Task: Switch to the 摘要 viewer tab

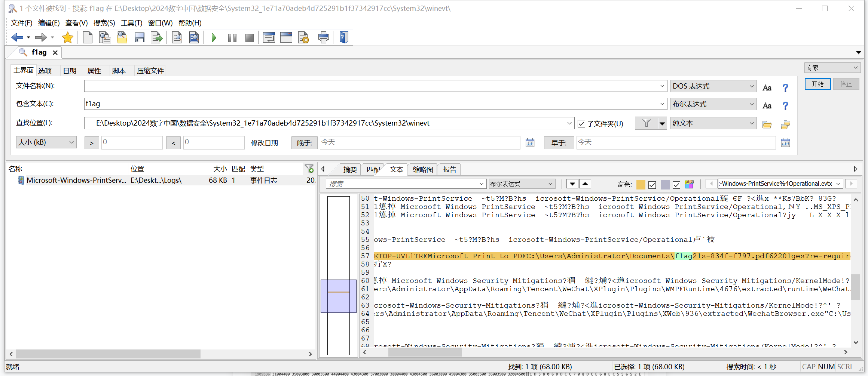Action: 350,170
